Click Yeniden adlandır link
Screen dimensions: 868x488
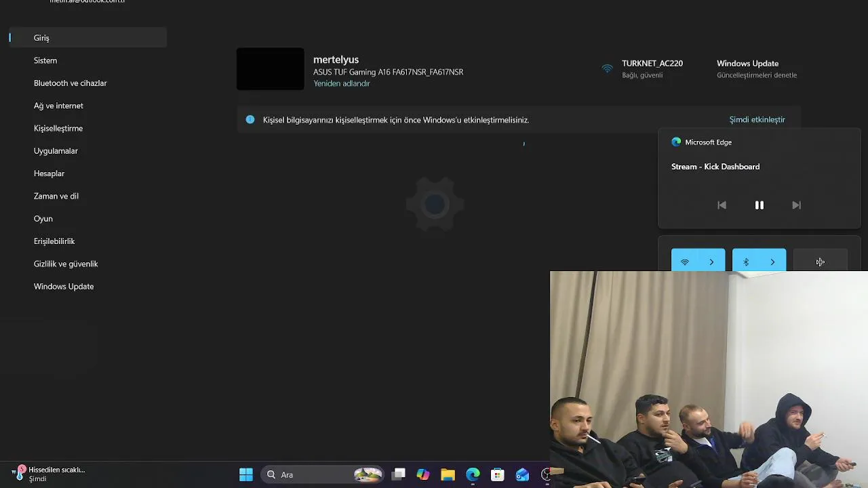click(342, 83)
